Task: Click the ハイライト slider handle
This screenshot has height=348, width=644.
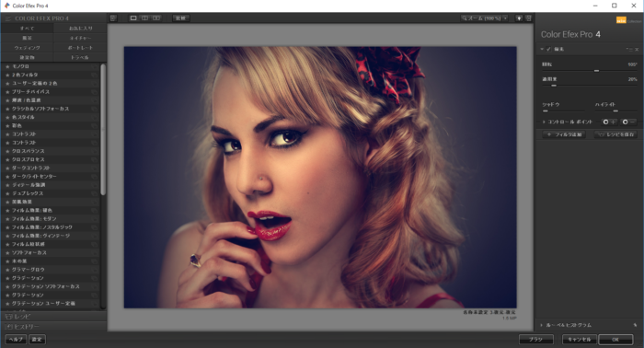Action: (x=615, y=110)
